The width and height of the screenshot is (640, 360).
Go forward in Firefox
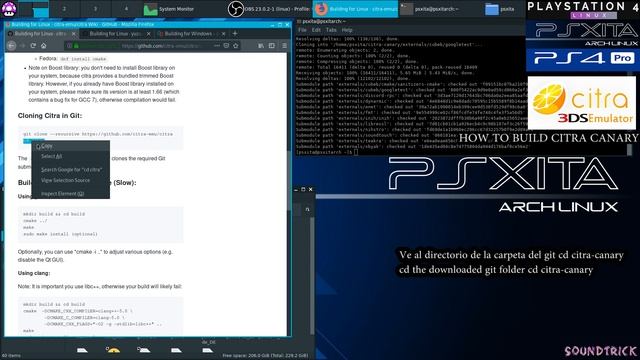(x=22, y=46)
